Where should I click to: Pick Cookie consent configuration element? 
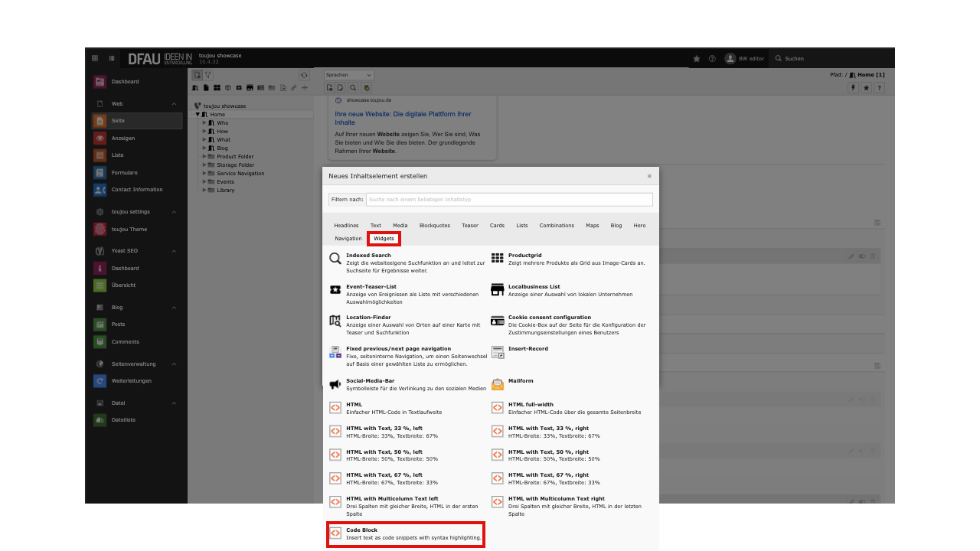pos(570,324)
